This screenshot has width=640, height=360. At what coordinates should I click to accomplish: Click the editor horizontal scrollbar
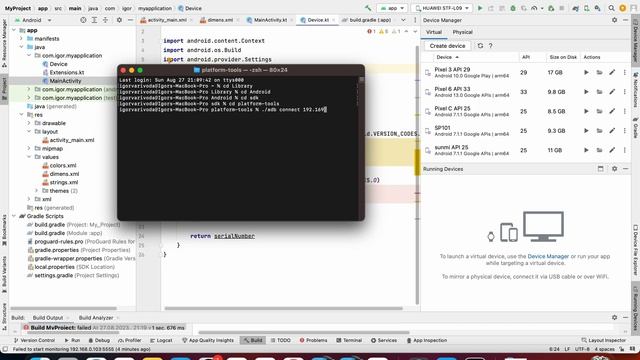283,308
